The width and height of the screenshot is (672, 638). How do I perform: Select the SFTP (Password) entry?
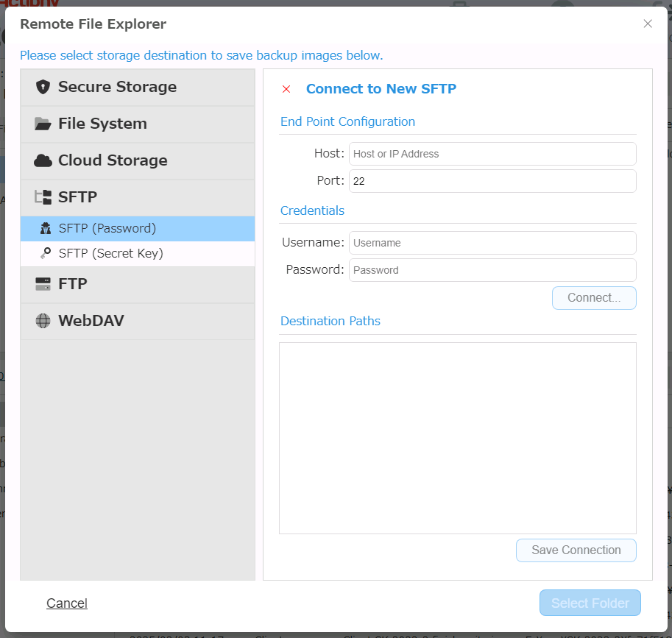pyautogui.click(x=107, y=228)
